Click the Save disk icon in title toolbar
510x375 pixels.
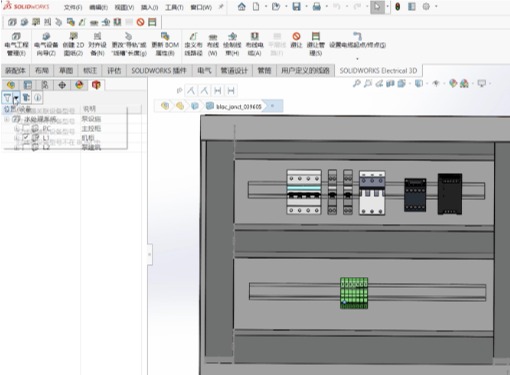tap(296, 6)
